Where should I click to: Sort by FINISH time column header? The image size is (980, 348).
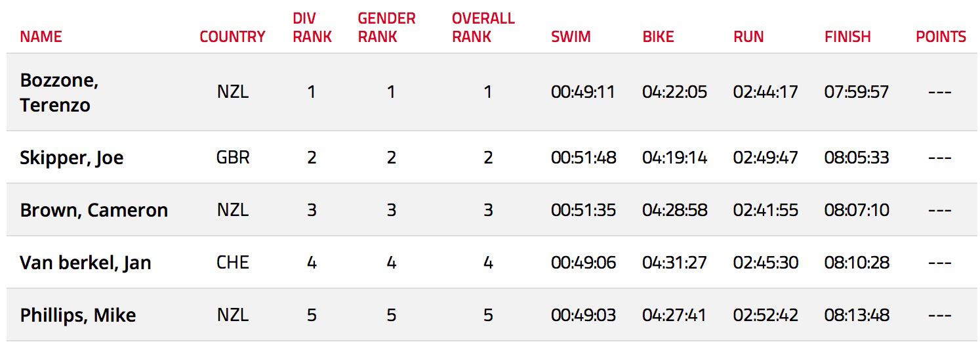coord(847,37)
